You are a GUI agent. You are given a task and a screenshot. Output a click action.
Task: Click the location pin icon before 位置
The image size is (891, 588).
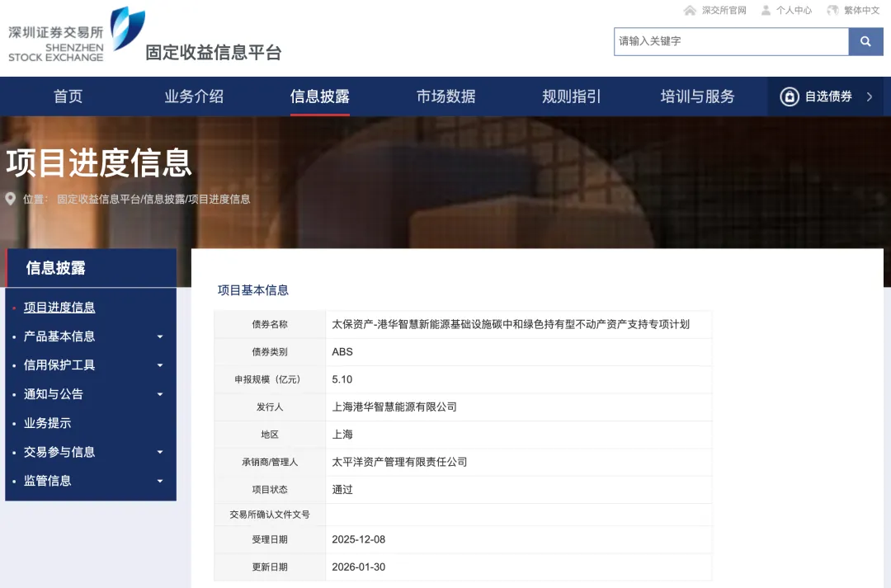coord(10,199)
